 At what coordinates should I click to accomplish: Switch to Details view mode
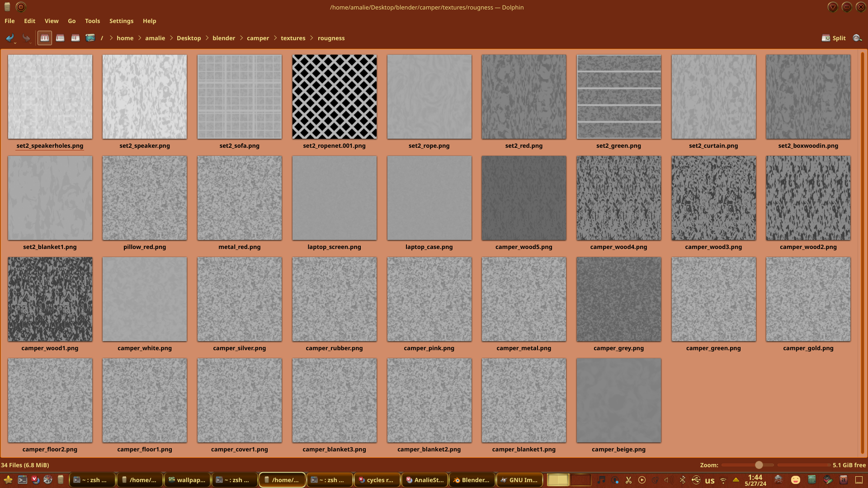point(75,38)
